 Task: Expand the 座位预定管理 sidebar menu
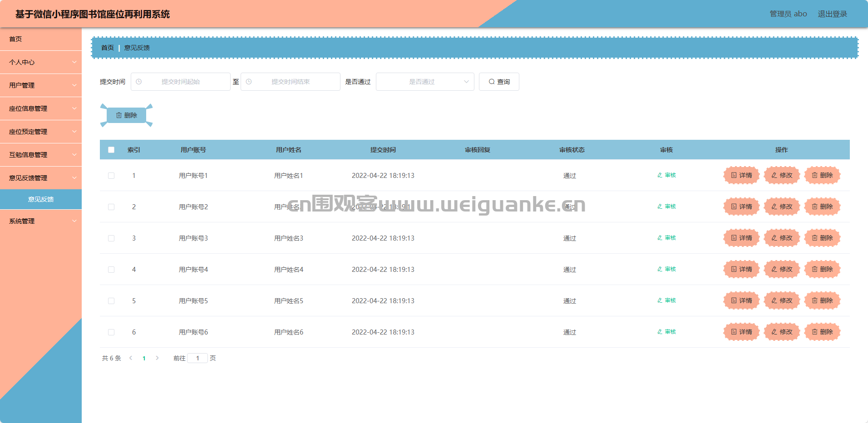(x=41, y=132)
